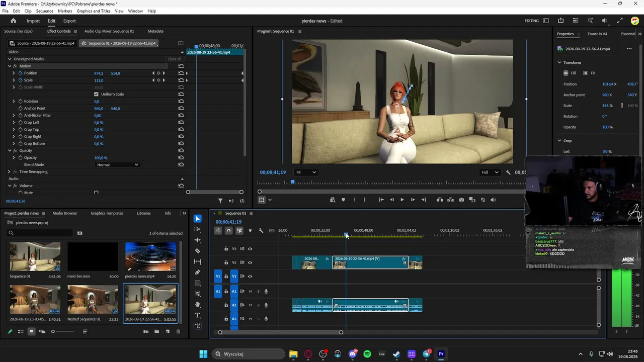
Task: Toggle insert sequences as nests button
Action: click(x=218, y=231)
